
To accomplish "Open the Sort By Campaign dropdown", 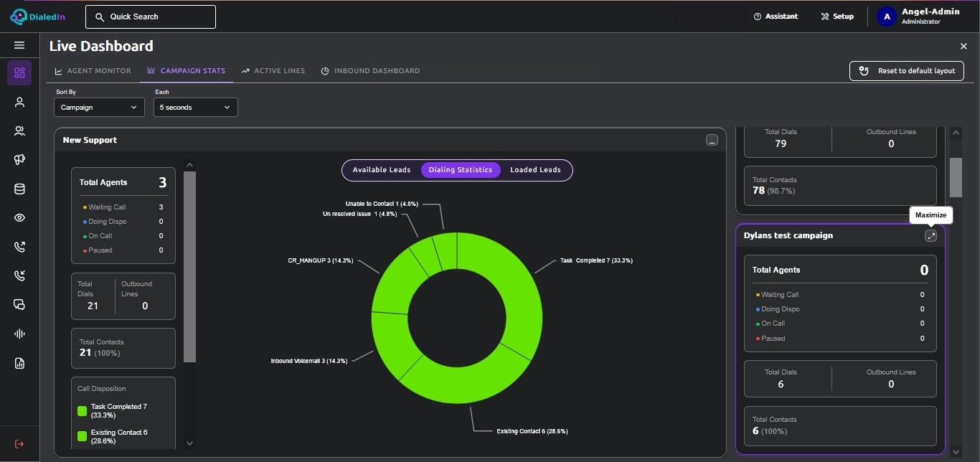I will point(99,108).
